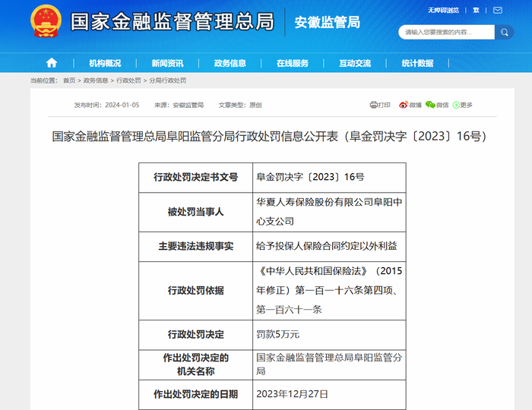532x410 pixels.
Task: Click the 作出处罚决定的日期 header cell
Action: (x=196, y=394)
